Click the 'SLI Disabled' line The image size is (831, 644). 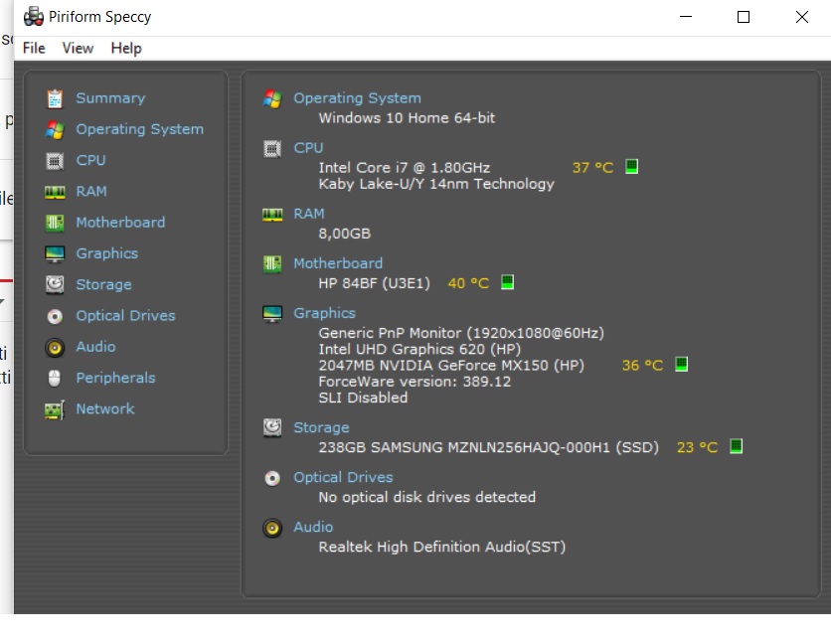point(363,398)
